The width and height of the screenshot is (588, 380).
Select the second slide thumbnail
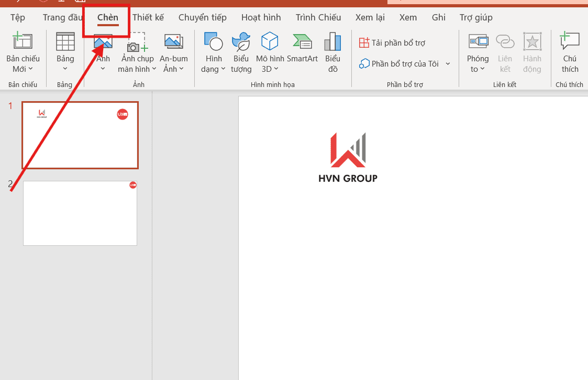pos(80,213)
